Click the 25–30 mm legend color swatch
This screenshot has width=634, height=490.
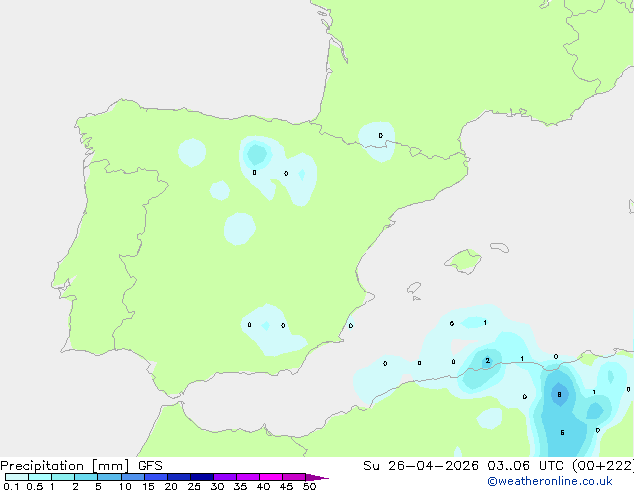201,477
